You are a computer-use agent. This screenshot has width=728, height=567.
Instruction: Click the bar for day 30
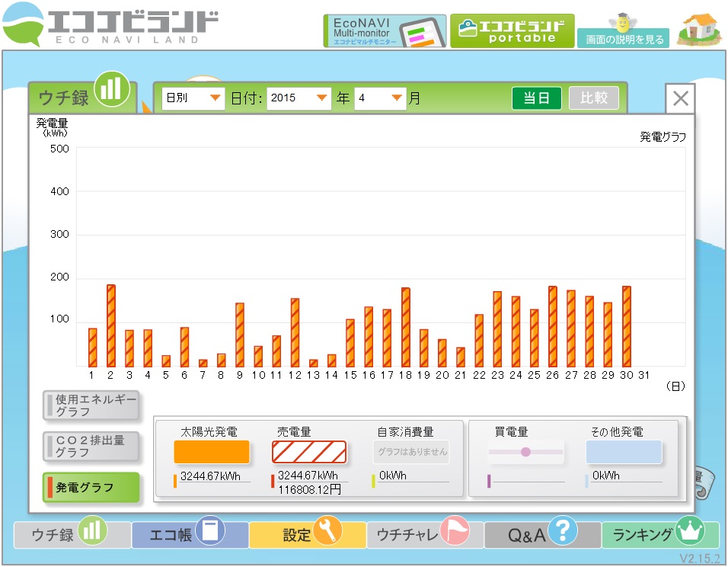626,327
